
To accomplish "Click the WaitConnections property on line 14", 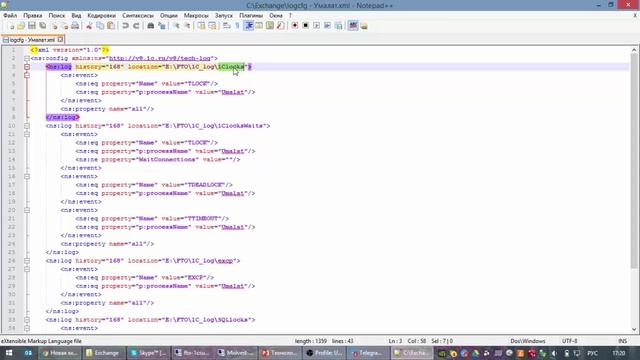I will click(x=166, y=160).
